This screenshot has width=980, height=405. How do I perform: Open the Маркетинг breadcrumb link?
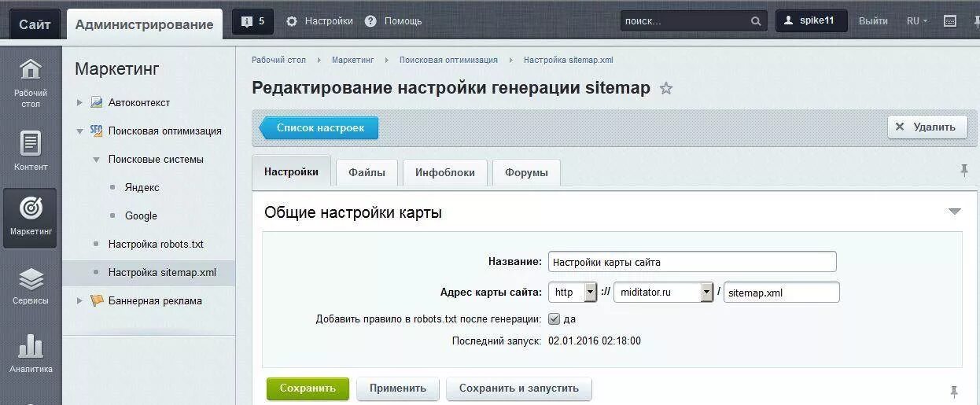(x=352, y=60)
